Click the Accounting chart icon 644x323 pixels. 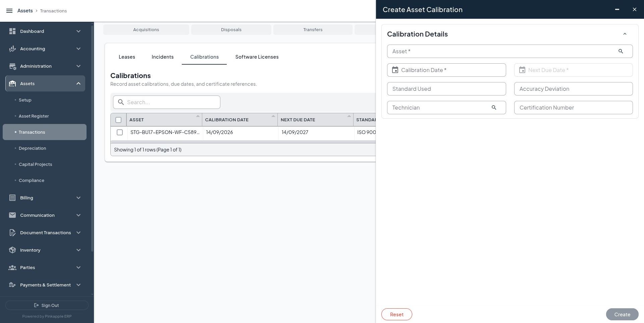[x=12, y=49]
